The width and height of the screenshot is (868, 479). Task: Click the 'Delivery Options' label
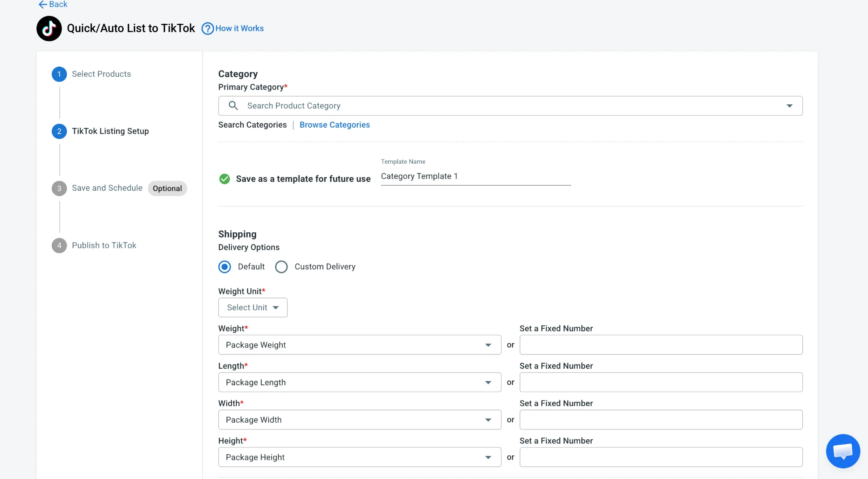[249, 247]
